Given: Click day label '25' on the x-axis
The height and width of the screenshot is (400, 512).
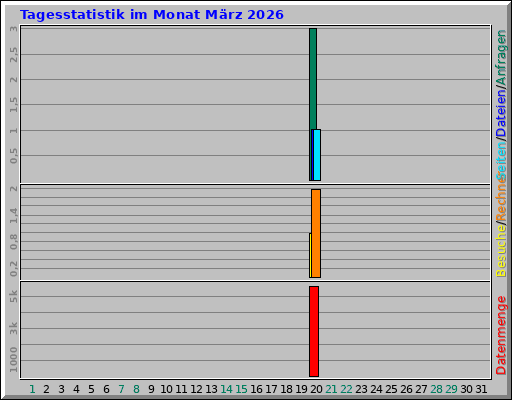Looking at the screenshot, I should 391,389.
